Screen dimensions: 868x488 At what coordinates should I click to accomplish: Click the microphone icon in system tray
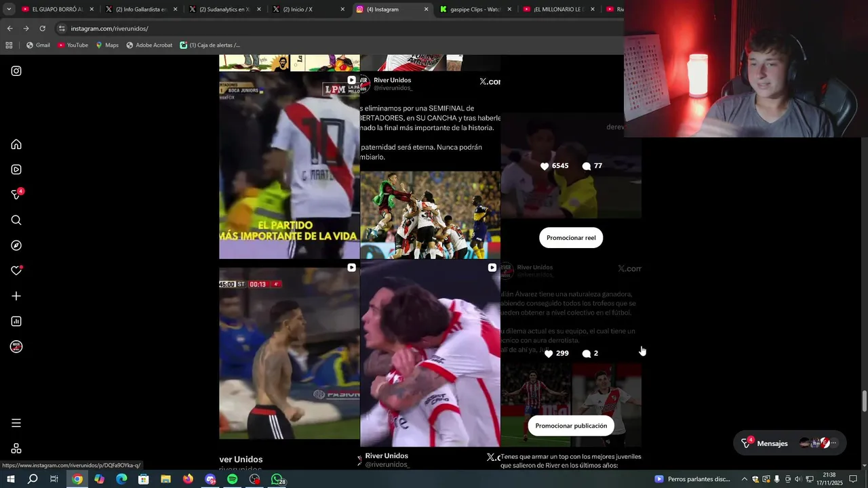pos(776,479)
